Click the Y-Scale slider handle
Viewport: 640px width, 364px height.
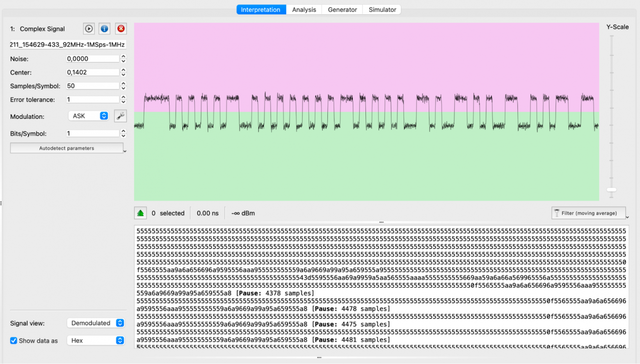tap(611, 190)
